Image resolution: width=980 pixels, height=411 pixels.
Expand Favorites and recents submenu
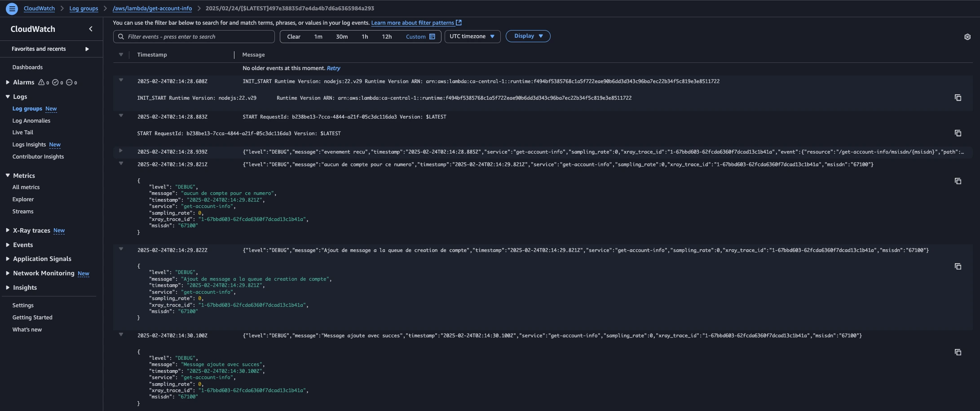(x=87, y=49)
